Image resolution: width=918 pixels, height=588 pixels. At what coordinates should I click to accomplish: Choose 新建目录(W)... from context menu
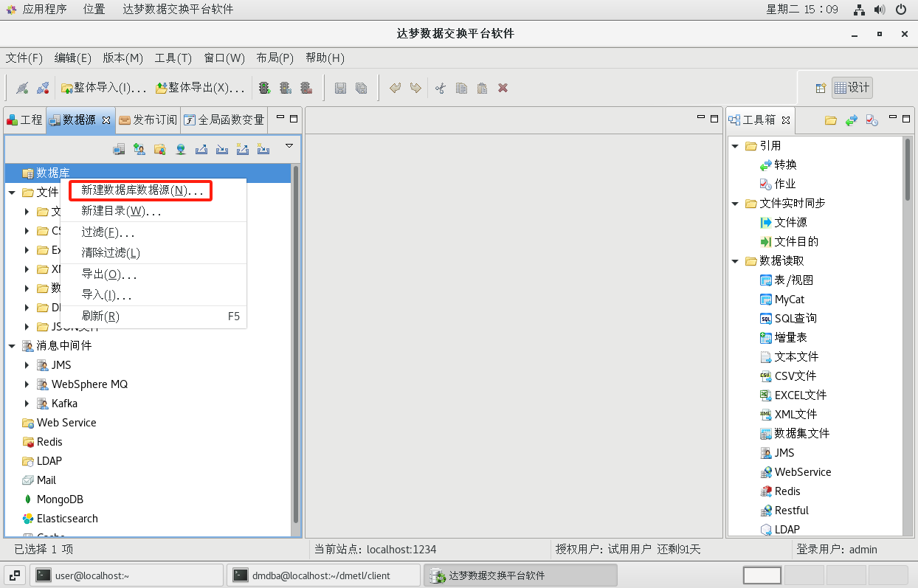[153, 211]
